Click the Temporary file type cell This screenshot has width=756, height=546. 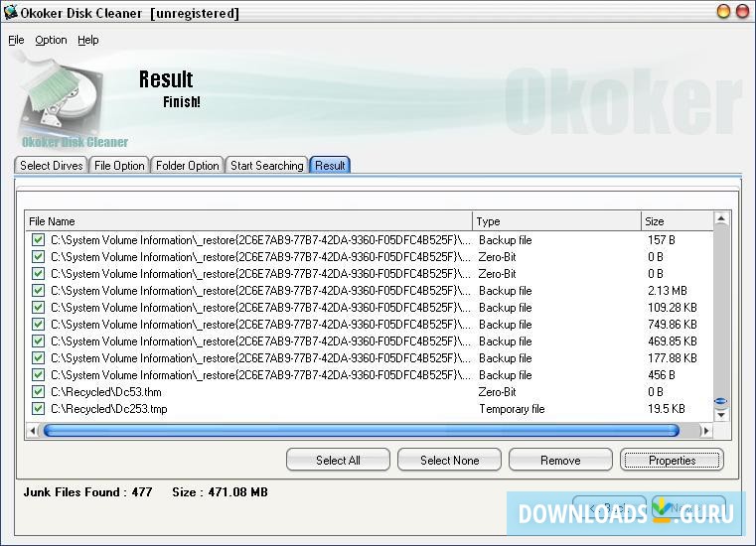tap(512, 409)
